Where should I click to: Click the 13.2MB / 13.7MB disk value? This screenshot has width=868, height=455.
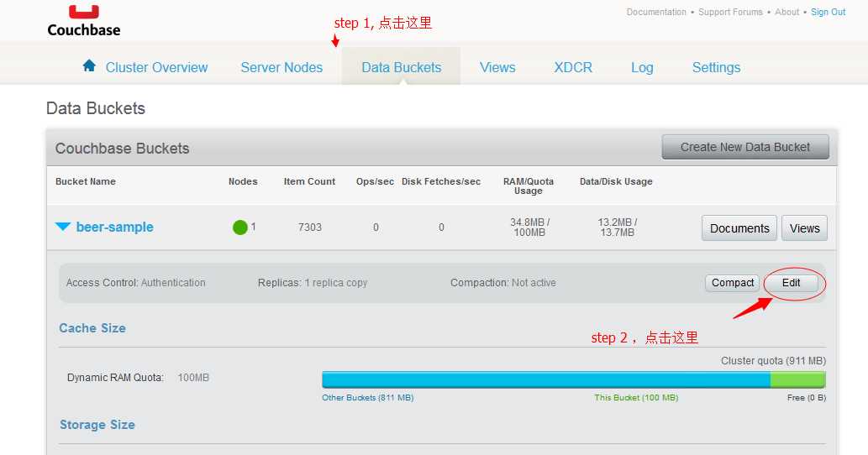tap(618, 227)
